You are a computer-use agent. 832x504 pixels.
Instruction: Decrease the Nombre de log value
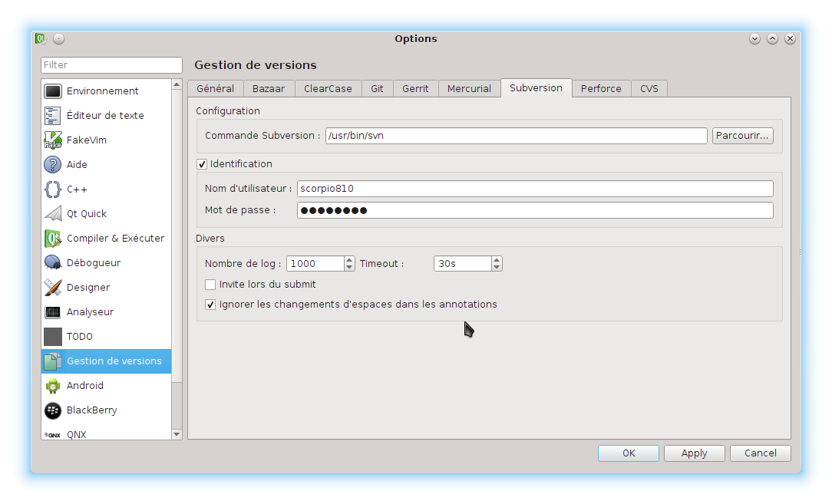[349, 268]
